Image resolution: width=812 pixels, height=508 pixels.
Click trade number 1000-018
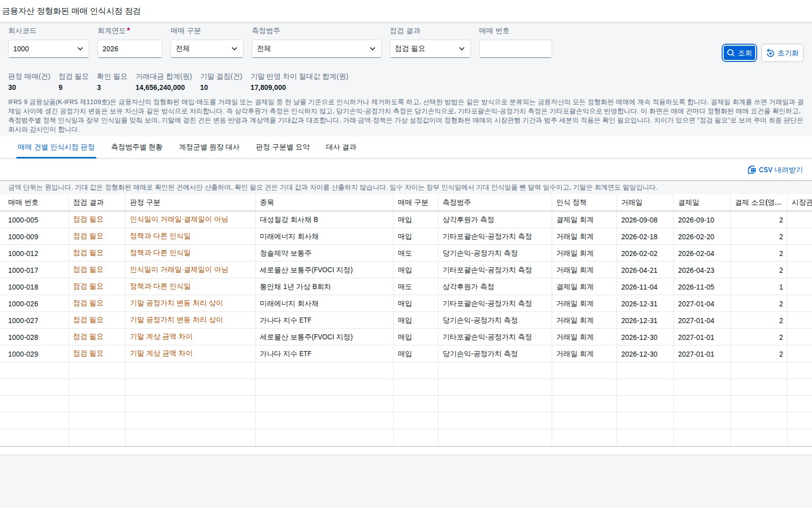click(23, 287)
